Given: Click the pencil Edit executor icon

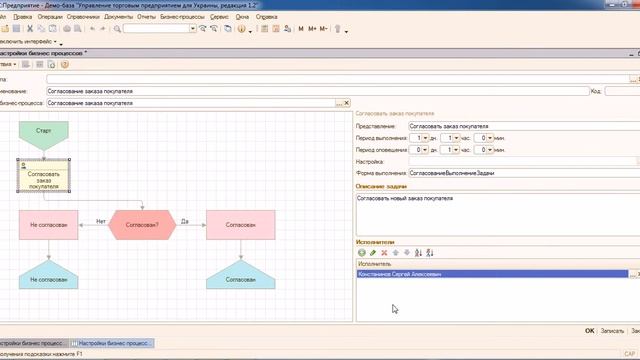Looking at the screenshot, I should [x=373, y=253].
